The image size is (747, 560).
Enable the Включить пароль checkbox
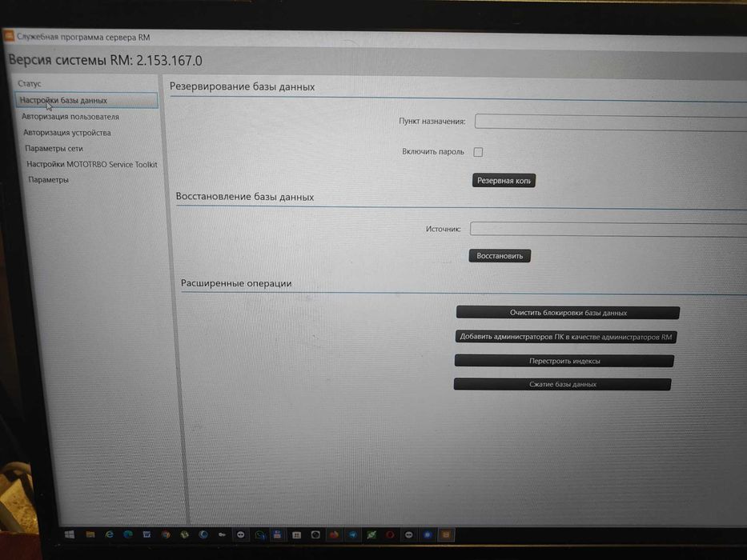[x=478, y=152]
